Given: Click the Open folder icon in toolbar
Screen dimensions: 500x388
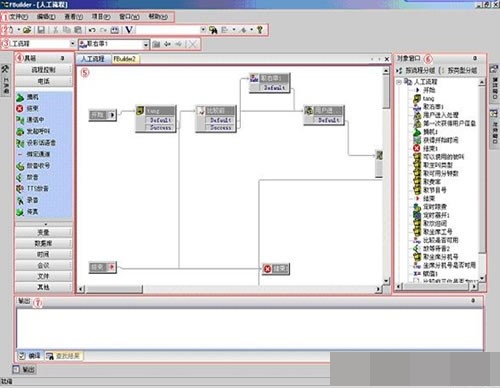Looking at the screenshot, I should [x=27, y=30].
